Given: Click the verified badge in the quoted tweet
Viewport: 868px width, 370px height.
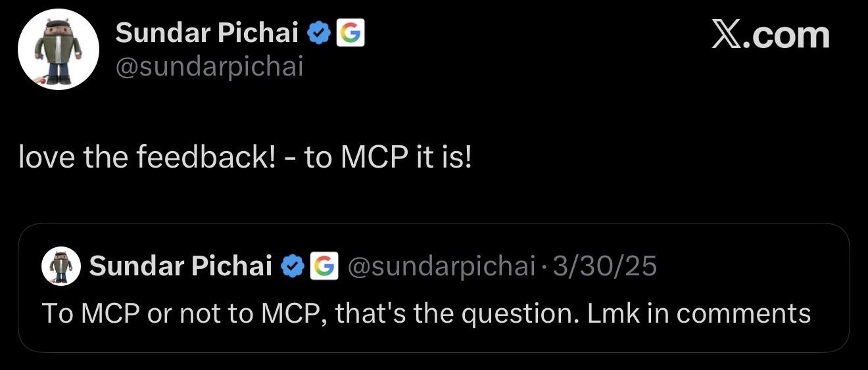Looking at the screenshot, I should [x=292, y=266].
